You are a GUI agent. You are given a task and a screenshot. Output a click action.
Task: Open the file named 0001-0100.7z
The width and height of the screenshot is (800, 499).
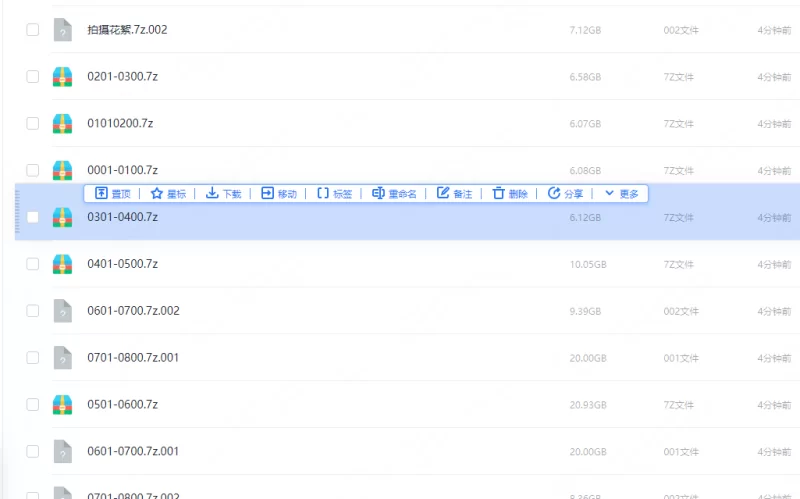[122, 170]
